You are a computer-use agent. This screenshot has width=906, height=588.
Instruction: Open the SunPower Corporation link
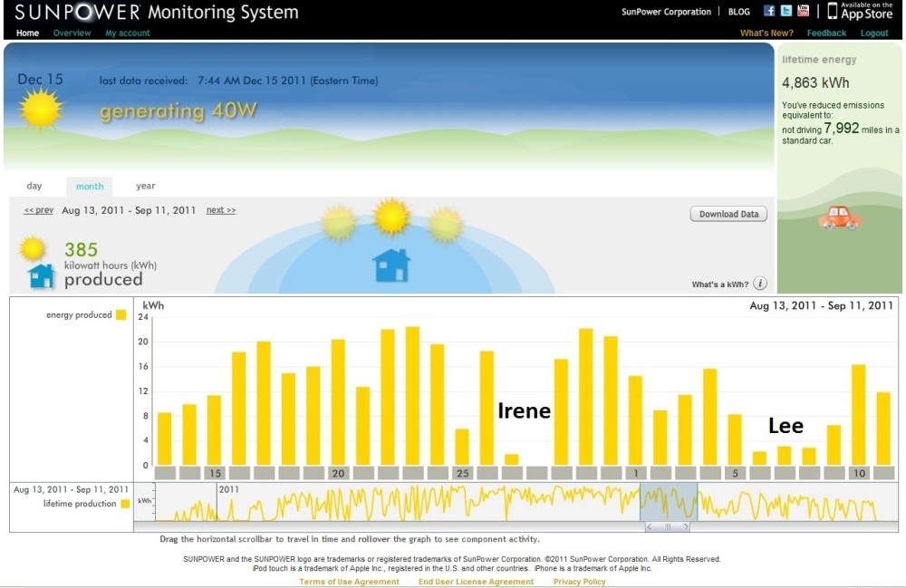pos(666,12)
